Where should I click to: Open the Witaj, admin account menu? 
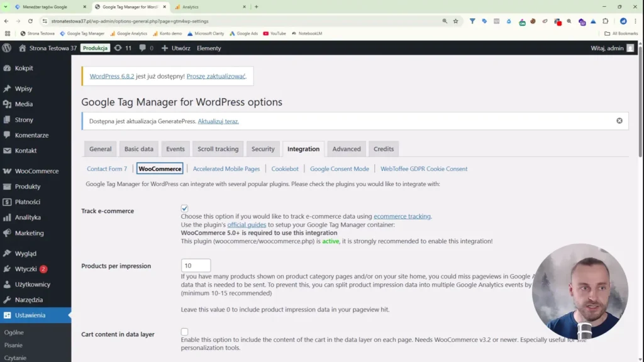click(x=613, y=48)
